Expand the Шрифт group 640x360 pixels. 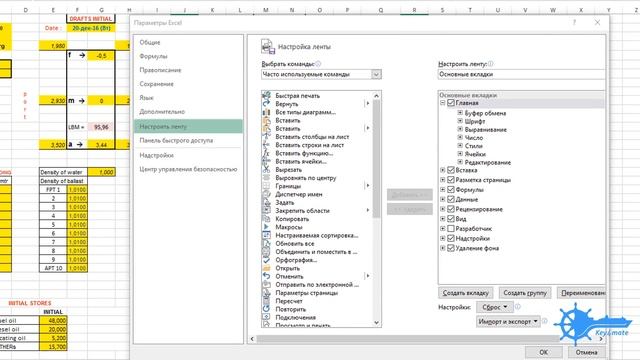tap(460, 121)
